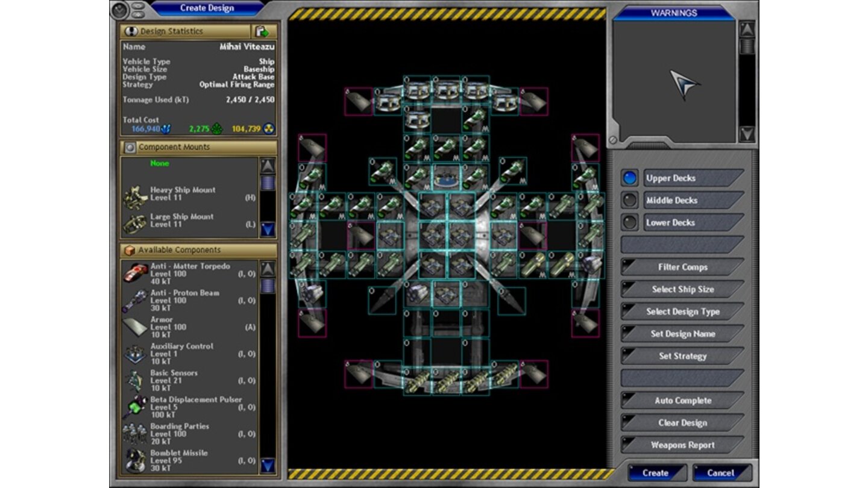Click Set Strategy

pyautogui.click(x=682, y=356)
